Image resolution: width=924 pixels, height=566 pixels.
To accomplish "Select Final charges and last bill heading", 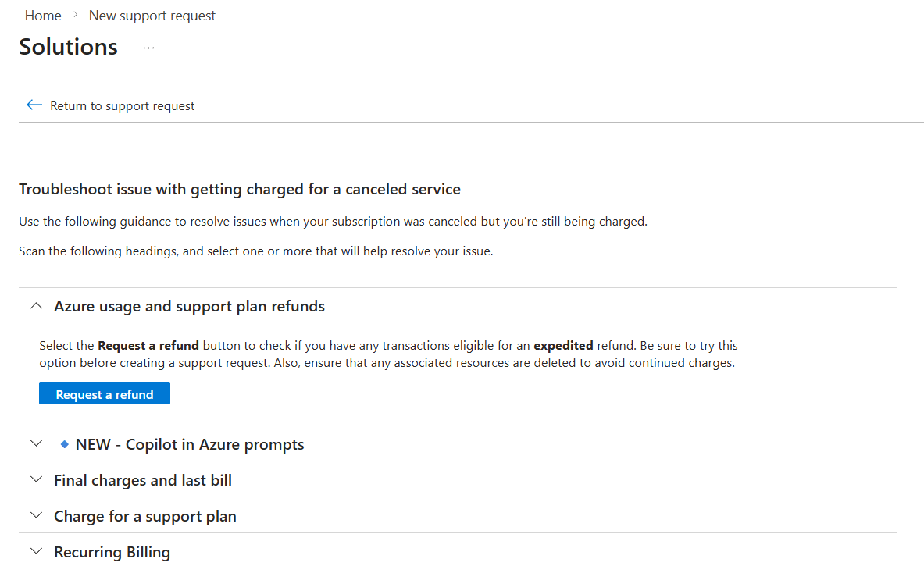I will [x=143, y=481].
